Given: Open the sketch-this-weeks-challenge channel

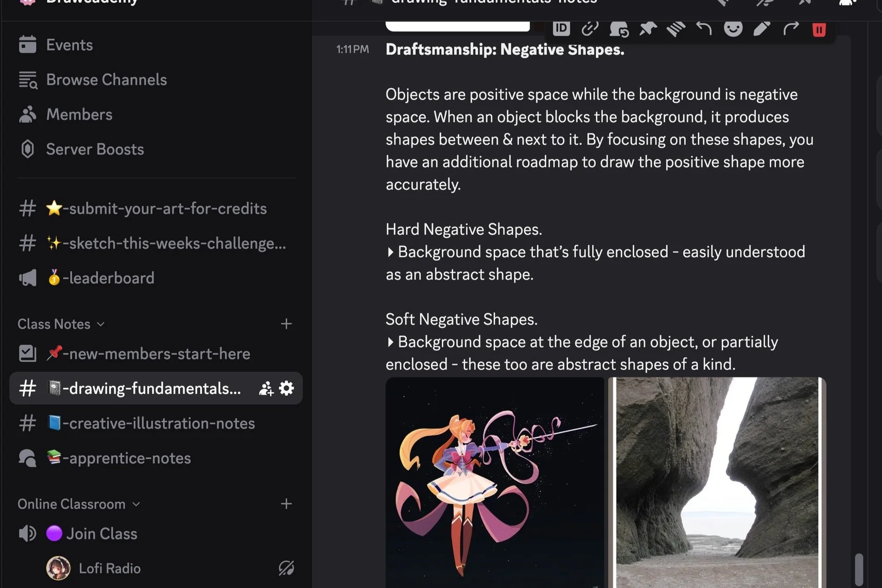Looking at the screenshot, I should tap(156, 243).
